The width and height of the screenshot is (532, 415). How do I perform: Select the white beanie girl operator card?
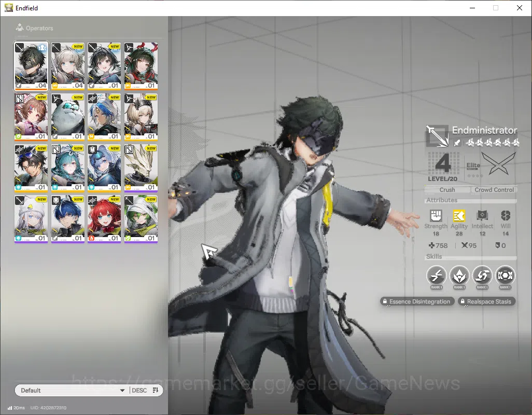31,219
